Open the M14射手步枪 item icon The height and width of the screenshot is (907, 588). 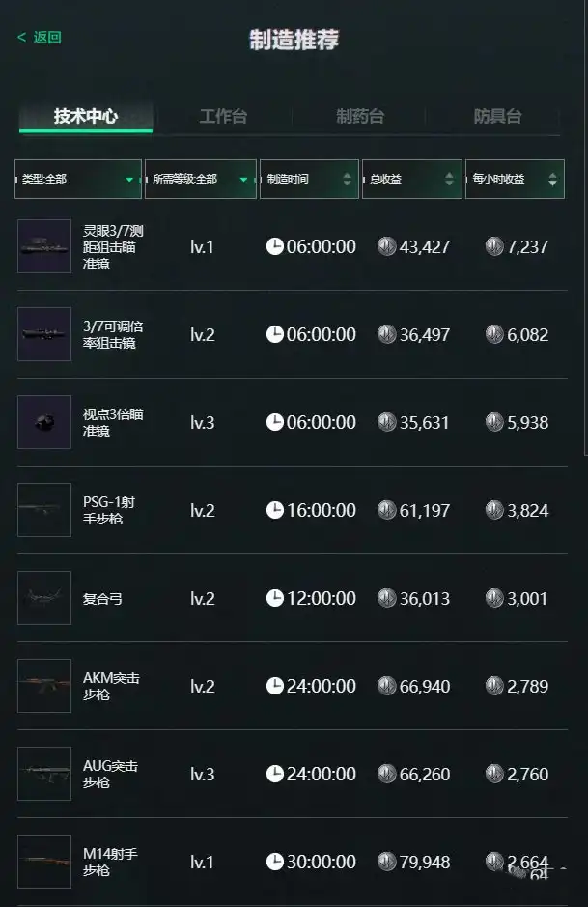tap(44, 862)
